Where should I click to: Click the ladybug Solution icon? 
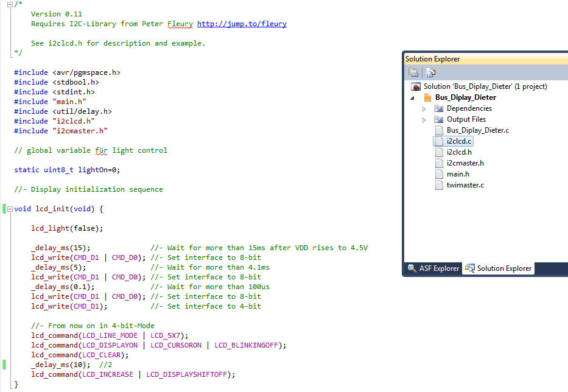tap(415, 86)
